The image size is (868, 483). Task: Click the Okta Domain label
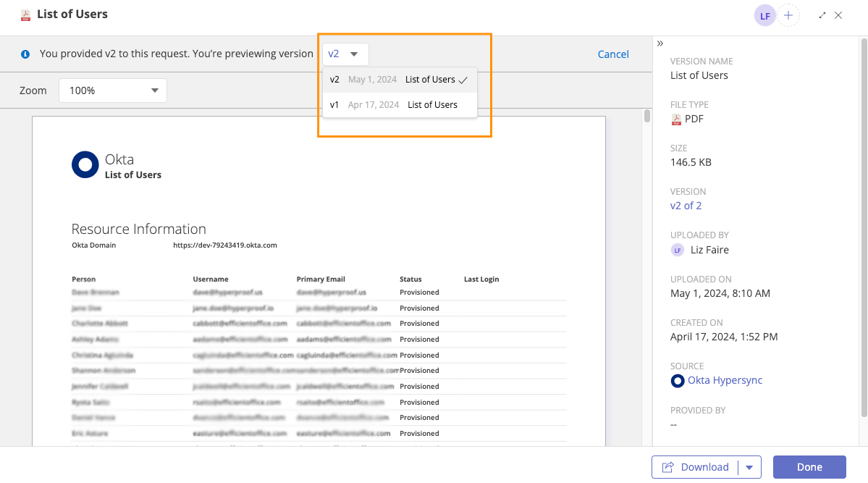93,245
